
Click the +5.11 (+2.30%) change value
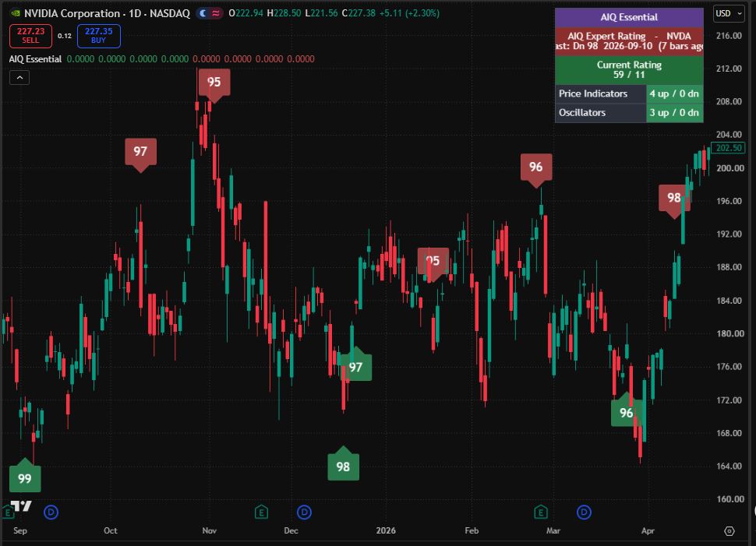pyautogui.click(x=409, y=13)
